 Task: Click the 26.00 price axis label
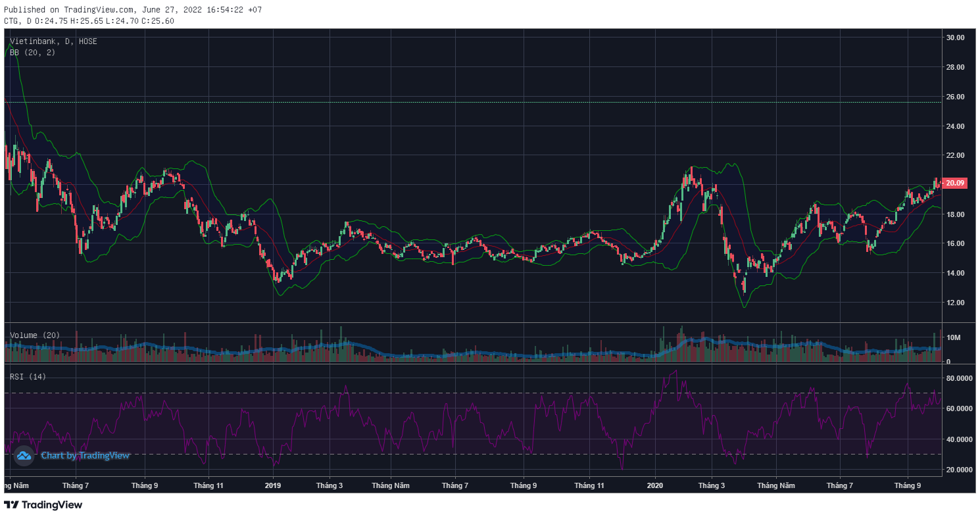coord(954,97)
